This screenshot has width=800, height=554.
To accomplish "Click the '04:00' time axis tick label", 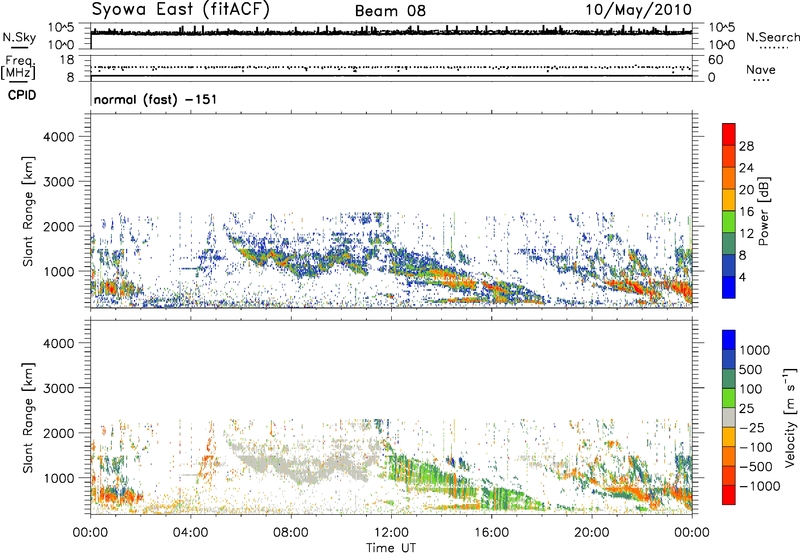I will coord(190,533).
